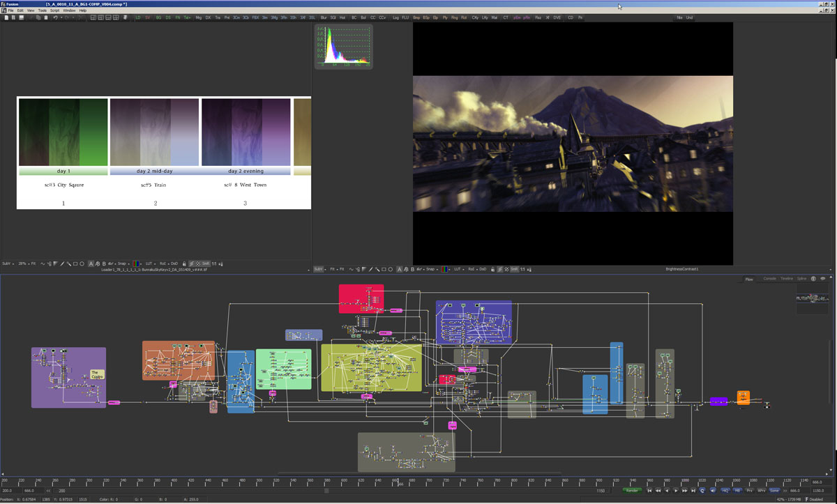Add a BG background tool

158,17
